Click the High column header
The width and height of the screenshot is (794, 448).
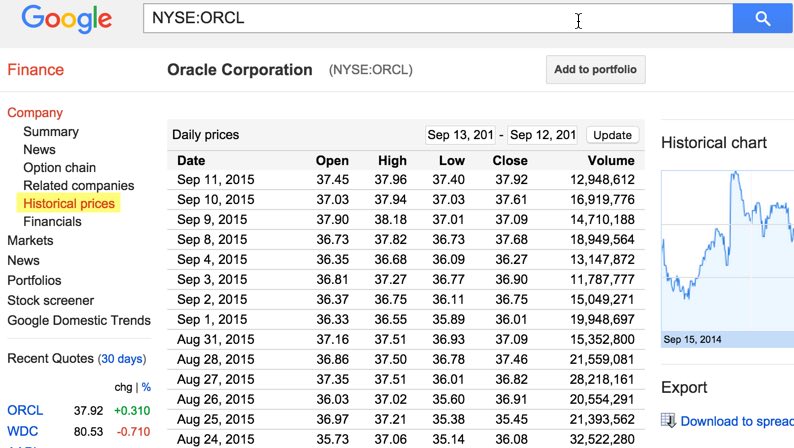(392, 160)
